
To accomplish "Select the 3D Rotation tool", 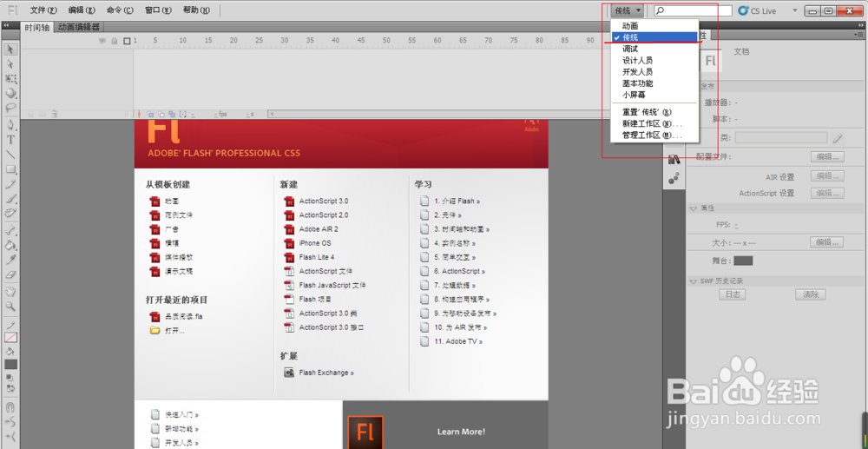I will click(x=10, y=93).
